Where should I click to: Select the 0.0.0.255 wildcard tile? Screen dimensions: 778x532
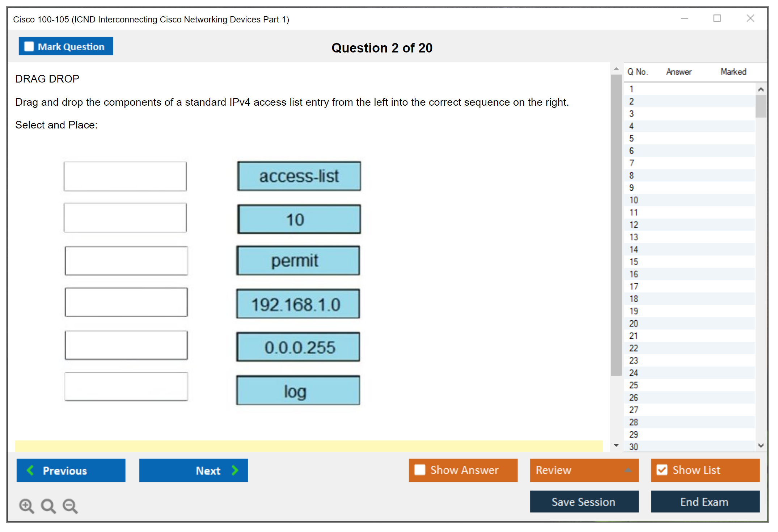[299, 347]
